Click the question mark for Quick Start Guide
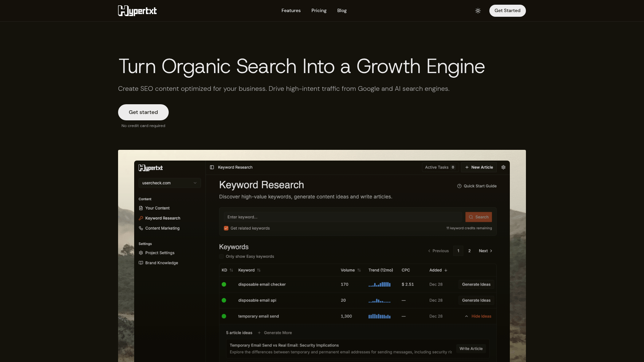 point(459,186)
